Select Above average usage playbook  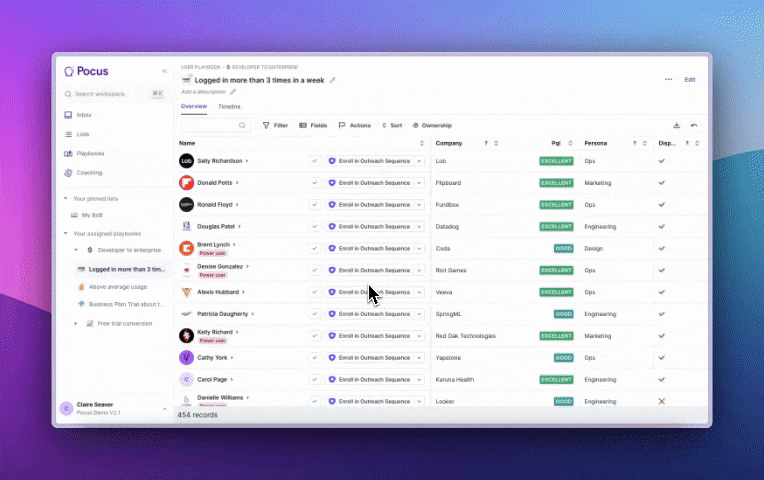[x=113, y=287]
